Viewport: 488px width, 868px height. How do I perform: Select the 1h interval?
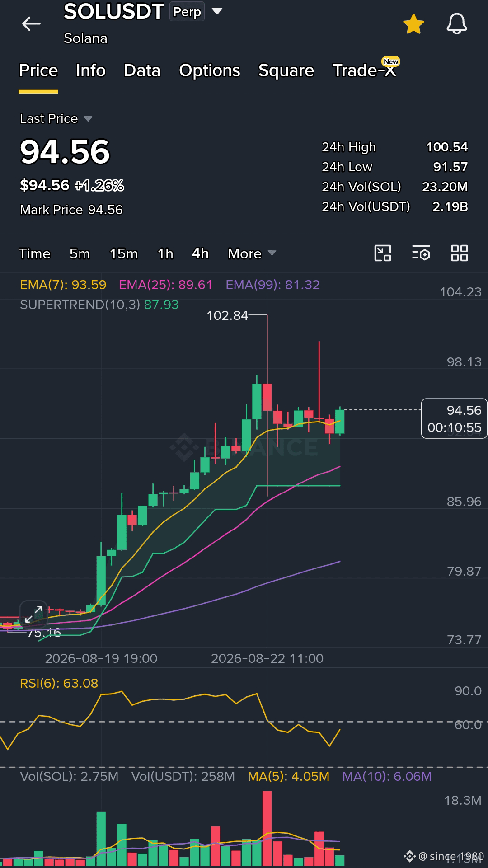165,254
